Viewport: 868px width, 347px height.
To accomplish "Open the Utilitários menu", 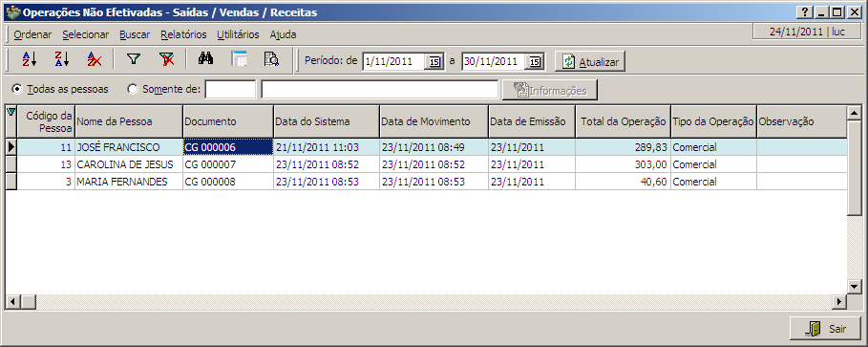I will [238, 34].
